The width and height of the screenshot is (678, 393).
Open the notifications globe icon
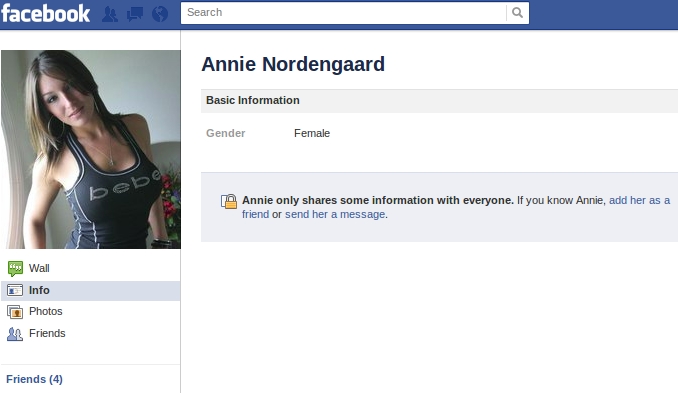(160, 14)
